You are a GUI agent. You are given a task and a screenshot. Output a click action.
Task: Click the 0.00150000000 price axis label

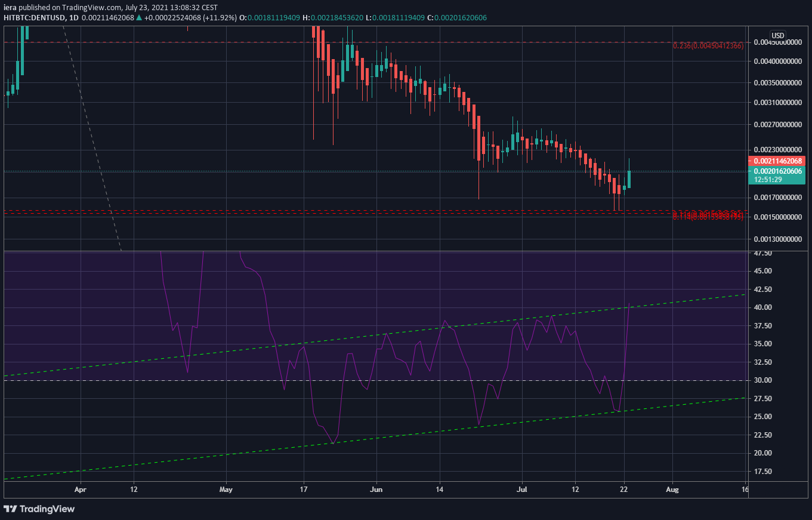[779, 217]
